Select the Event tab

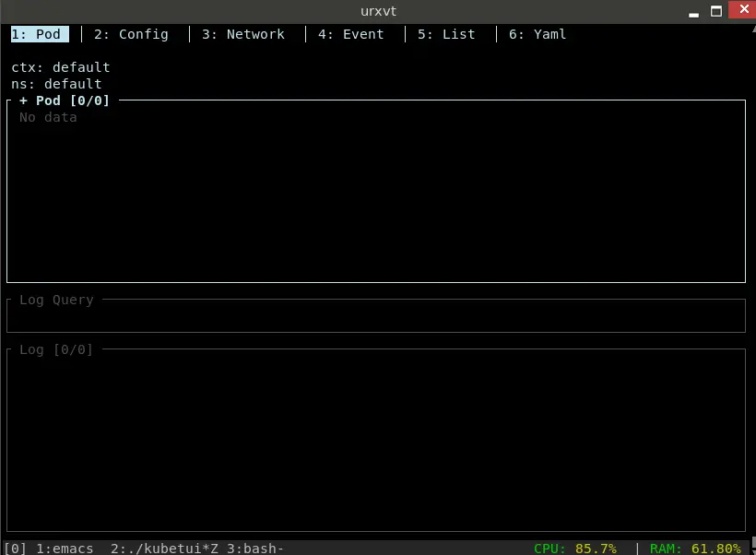click(350, 34)
